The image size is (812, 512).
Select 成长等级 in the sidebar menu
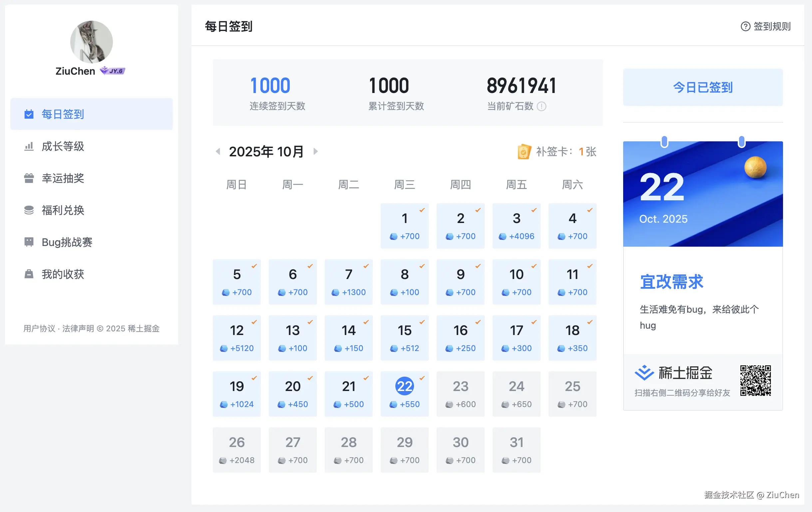point(63,146)
